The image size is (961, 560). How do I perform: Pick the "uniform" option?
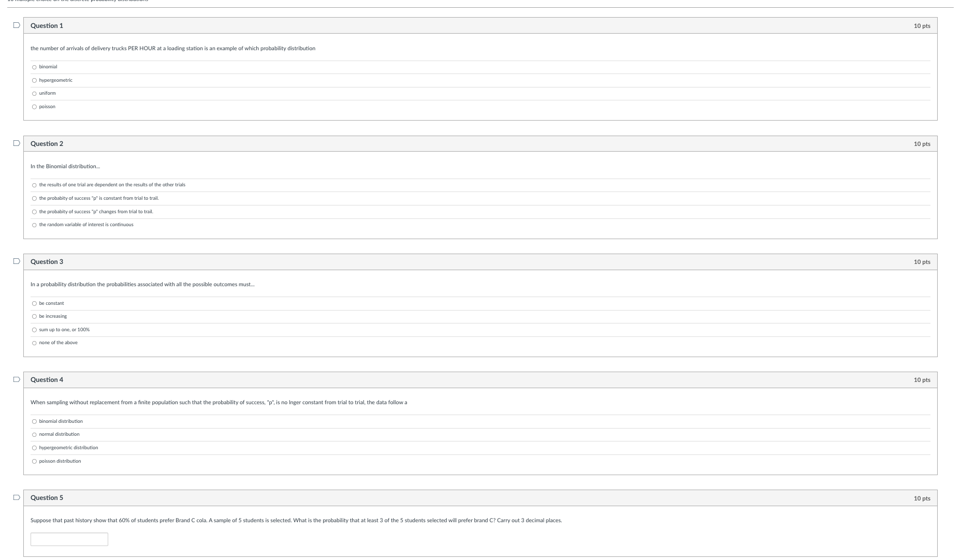34,94
